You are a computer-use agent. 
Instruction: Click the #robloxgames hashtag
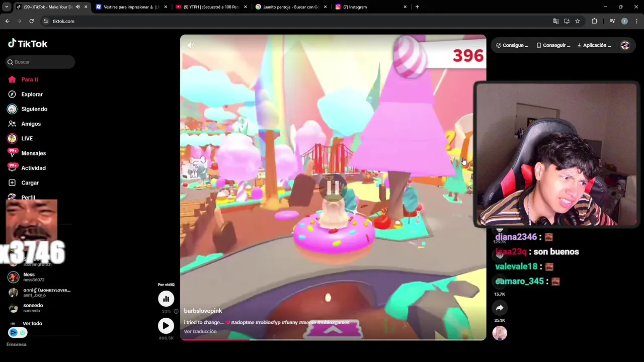click(333, 322)
